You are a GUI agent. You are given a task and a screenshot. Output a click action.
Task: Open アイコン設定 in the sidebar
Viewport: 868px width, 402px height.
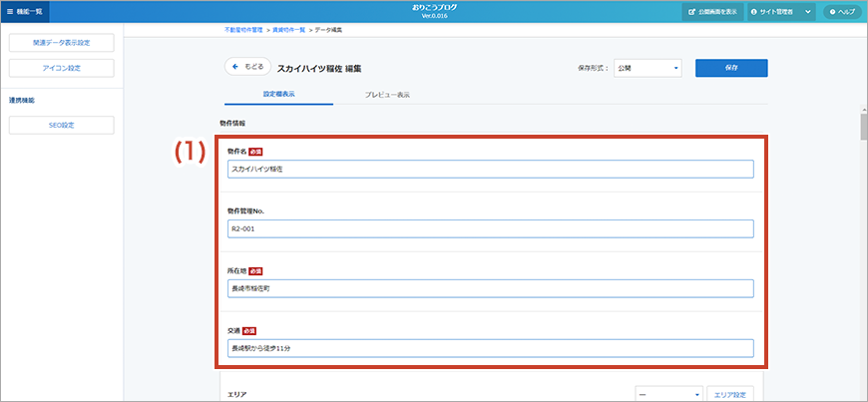pyautogui.click(x=60, y=68)
